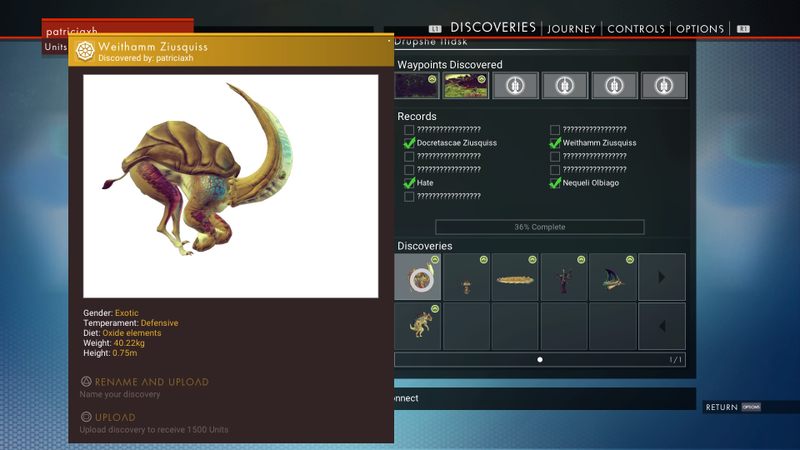
Task: Open the green grassy waypoint thumbnail
Action: 466,85
